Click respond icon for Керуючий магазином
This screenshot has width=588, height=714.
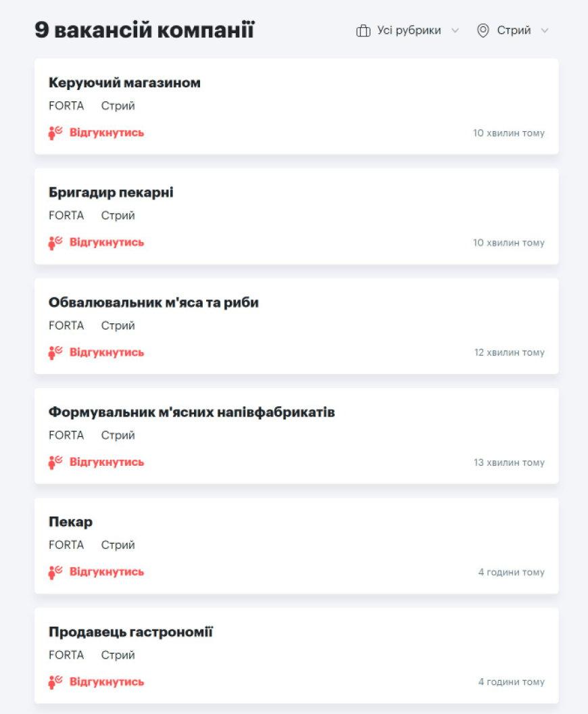coord(55,133)
